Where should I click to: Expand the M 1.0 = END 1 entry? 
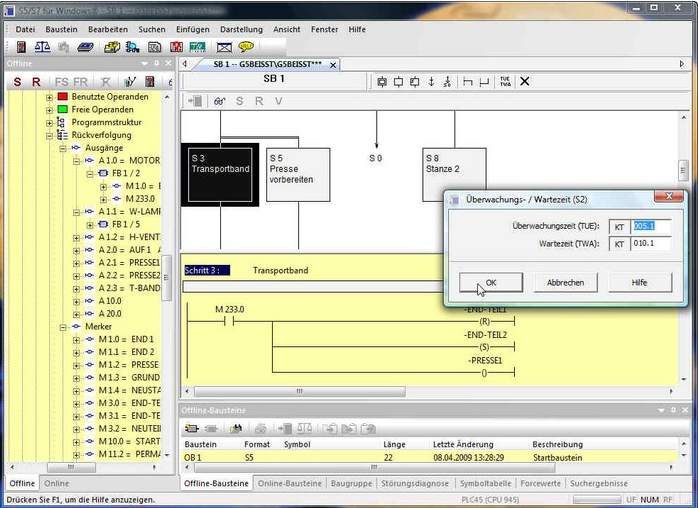(77, 340)
